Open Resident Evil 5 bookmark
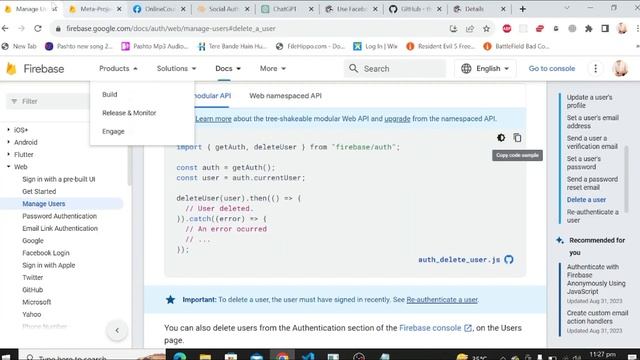The width and height of the screenshot is (640, 360). click(441, 47)
